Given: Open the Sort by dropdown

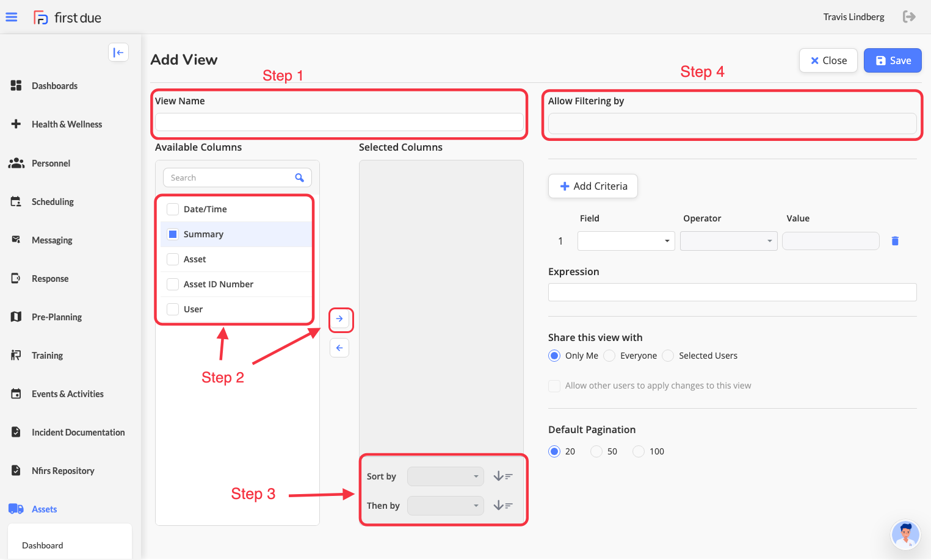Looking at the screenshot, I should pos(446,476).
